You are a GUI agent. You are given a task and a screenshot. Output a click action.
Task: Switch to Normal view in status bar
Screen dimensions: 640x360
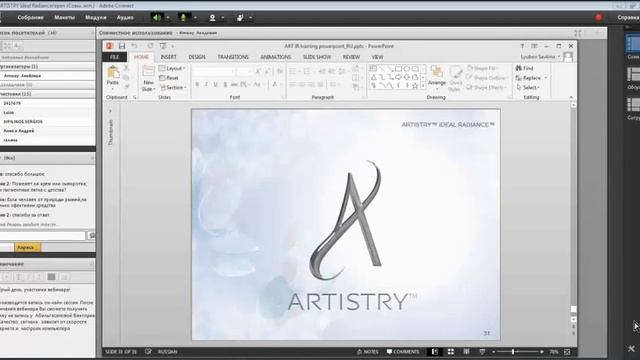(x=435, y=351)
